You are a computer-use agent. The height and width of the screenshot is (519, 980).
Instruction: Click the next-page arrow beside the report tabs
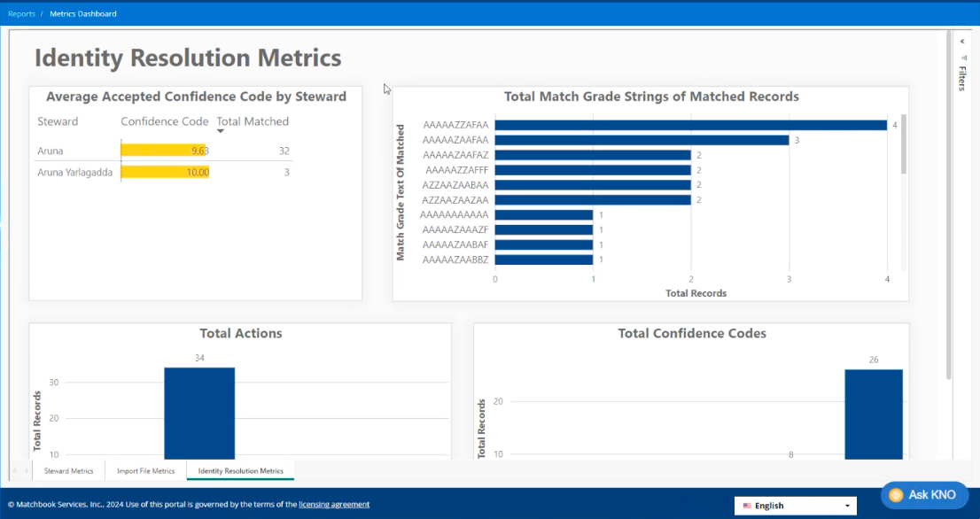coord(27,470)
